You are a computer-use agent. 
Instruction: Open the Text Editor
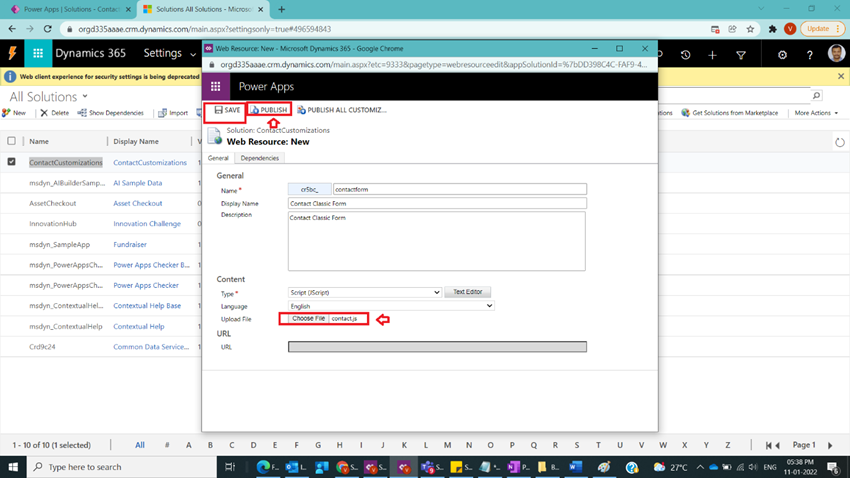[x=468, y=292]
